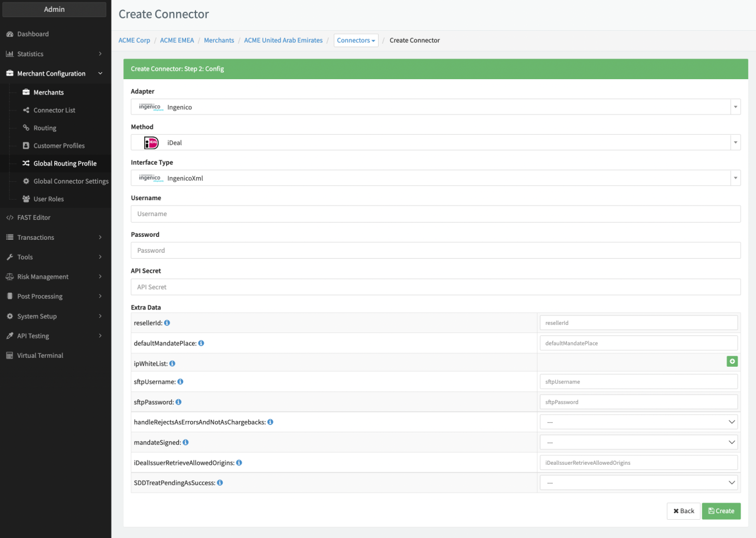This screenshot has width=756, height=538.
Task: Open the Interface Type dropdown
Action: click(x=435, y=178)
